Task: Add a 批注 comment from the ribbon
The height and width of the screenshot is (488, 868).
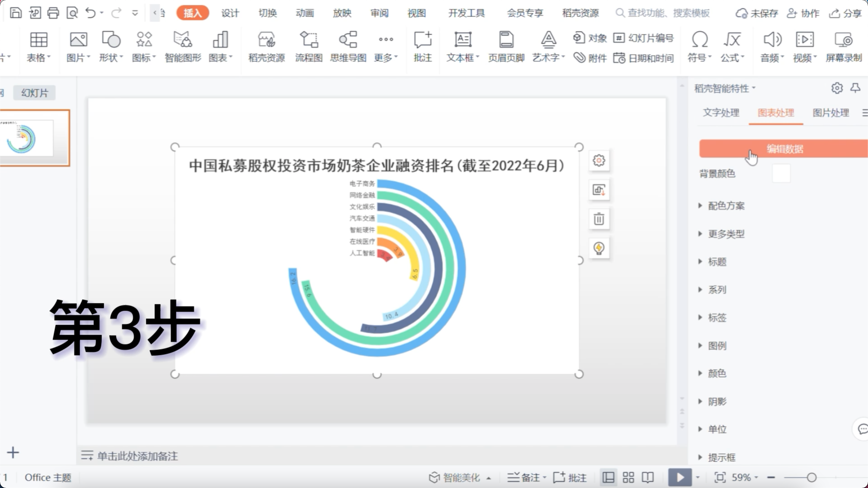Action: click(423, 47)
